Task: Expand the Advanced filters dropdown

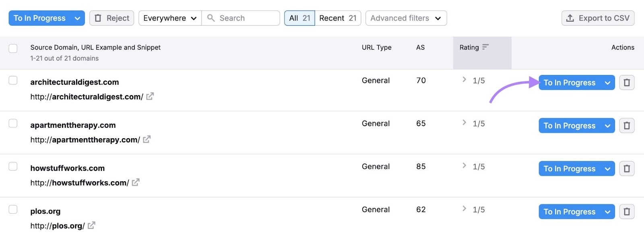Action: point(406,18)
